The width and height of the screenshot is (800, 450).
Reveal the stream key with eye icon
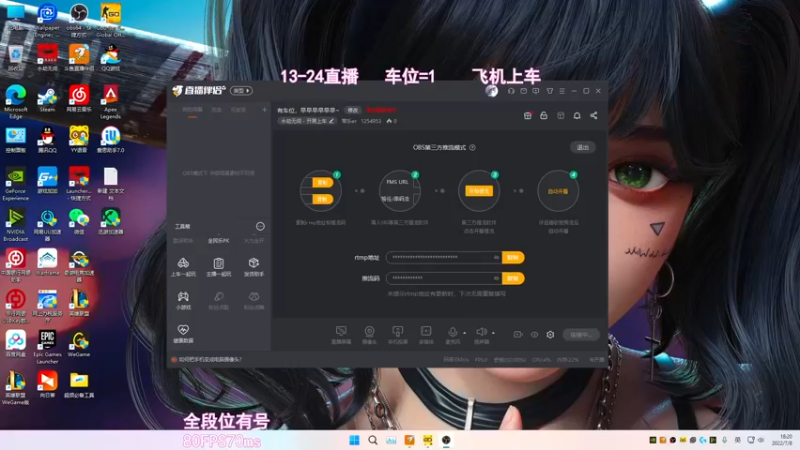496,278
